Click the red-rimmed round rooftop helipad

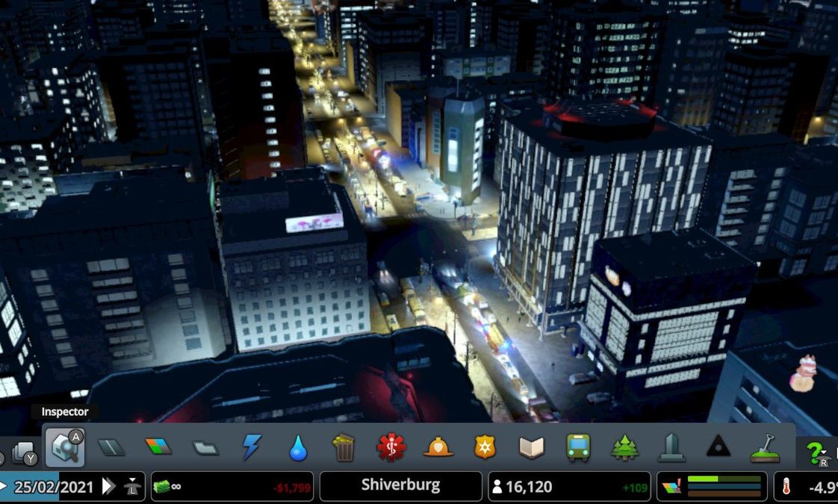[x=600, y=117]
